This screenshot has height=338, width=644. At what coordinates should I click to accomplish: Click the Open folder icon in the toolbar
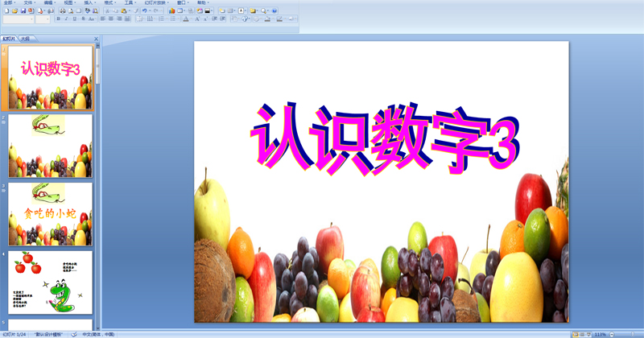tap(14, 10)
